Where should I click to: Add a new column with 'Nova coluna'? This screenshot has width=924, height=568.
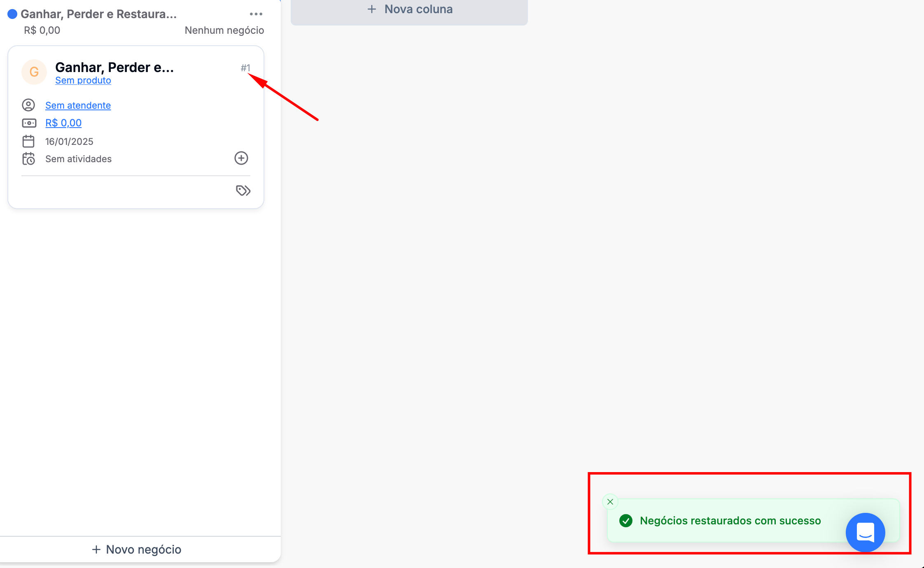point(409,9)
